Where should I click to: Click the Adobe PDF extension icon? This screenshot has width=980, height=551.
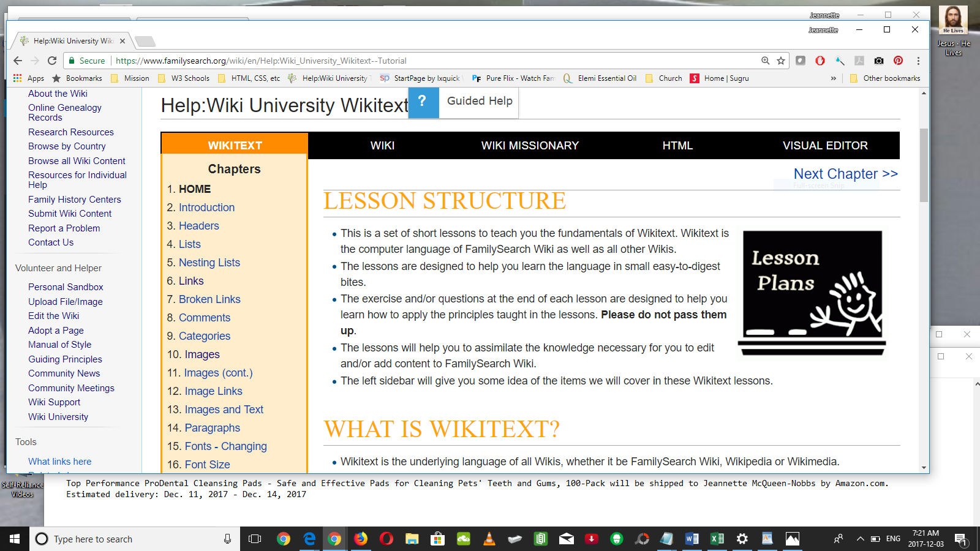coord(859,61)
